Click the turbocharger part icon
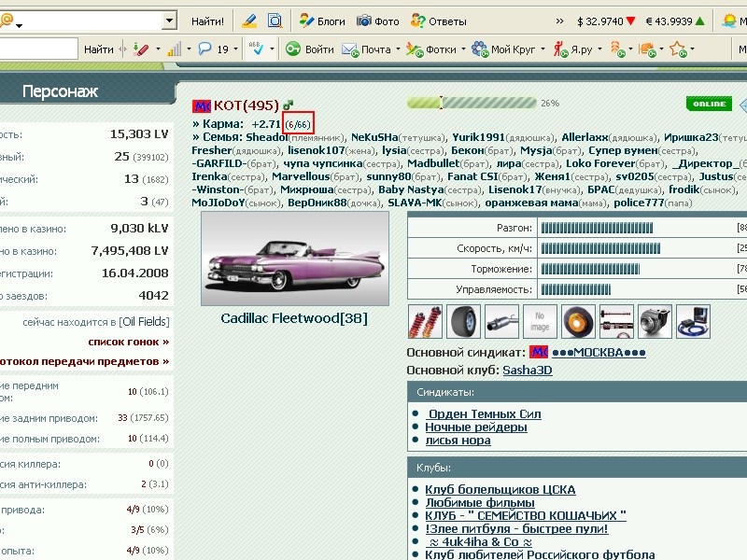Viewport: 747px width, 560px height. [655, 322]
